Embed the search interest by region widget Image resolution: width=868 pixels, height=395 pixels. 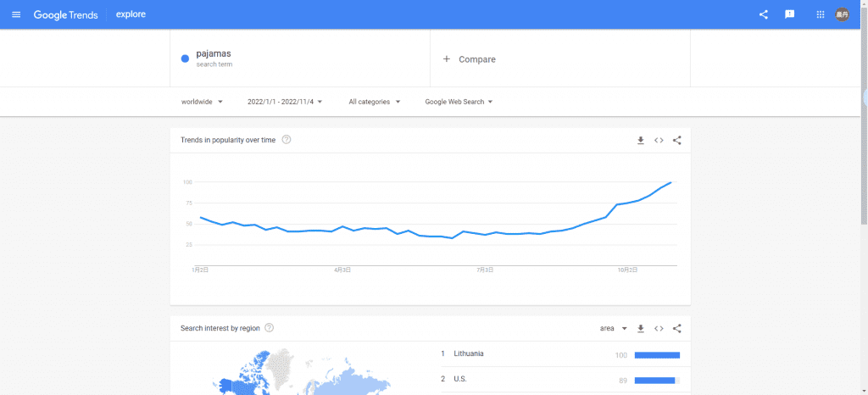click(x=659, y=328)
